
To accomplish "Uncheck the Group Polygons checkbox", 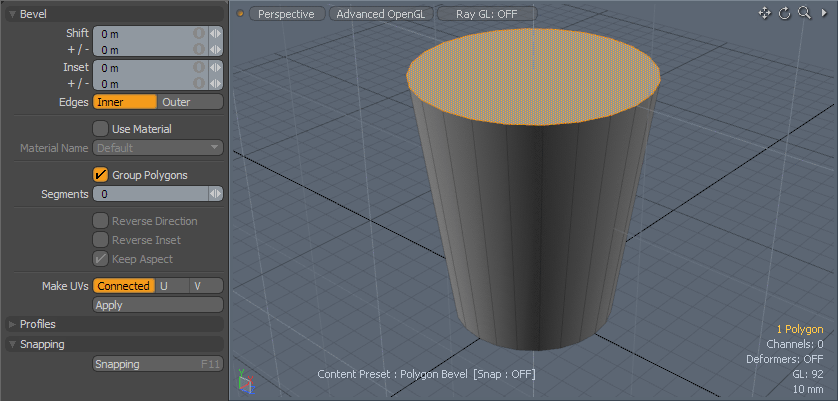I will tap(100, 174).
